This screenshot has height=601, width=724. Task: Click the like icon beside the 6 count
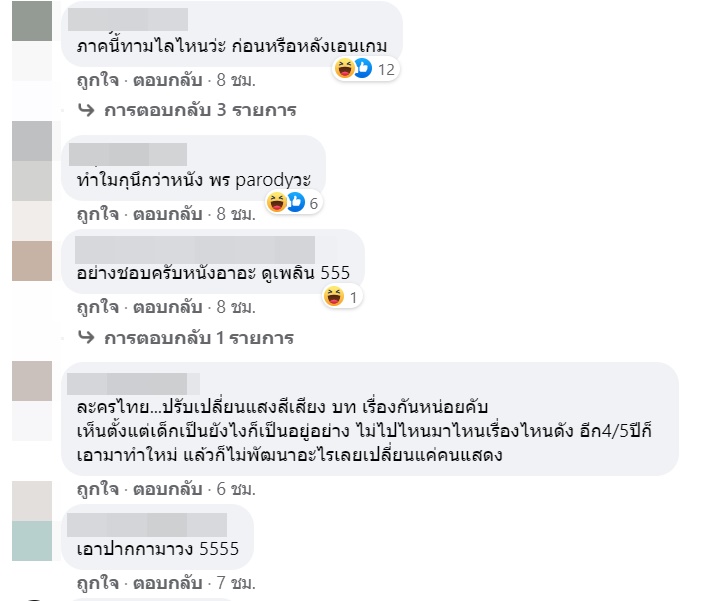[x=296, y=202]
